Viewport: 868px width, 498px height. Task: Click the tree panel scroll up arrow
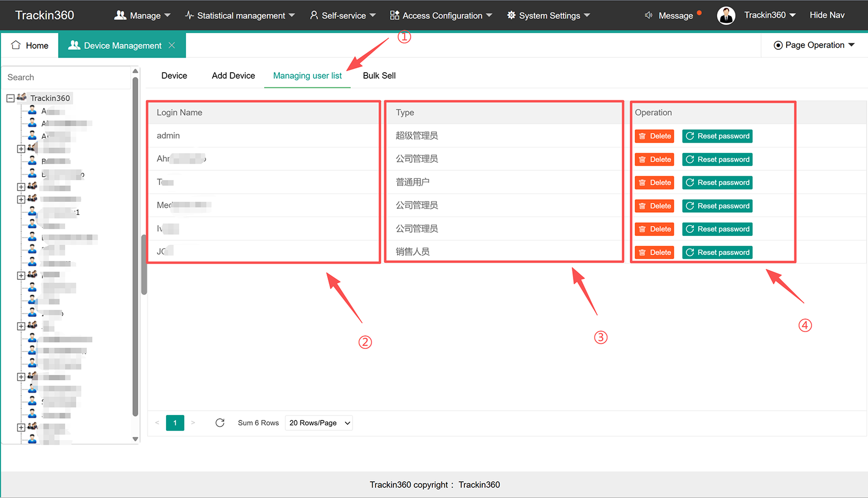click(136, 71)
